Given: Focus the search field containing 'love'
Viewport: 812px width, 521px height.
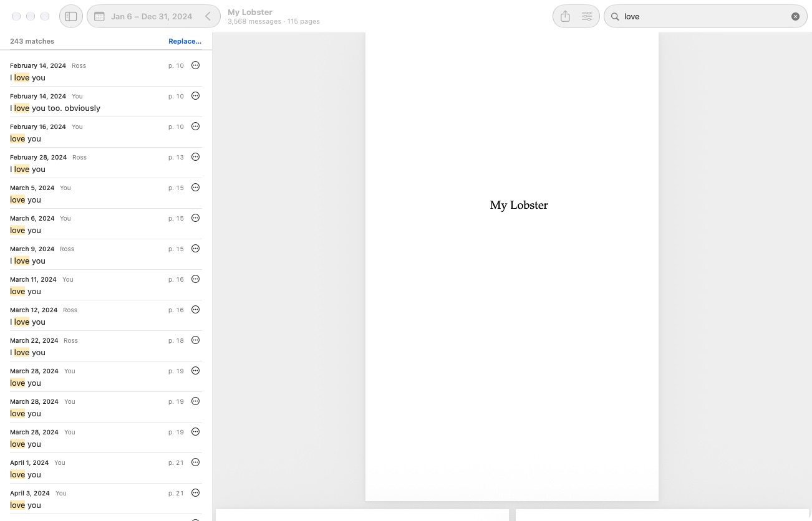Looking at the screenshot, I should pos(705,17).
